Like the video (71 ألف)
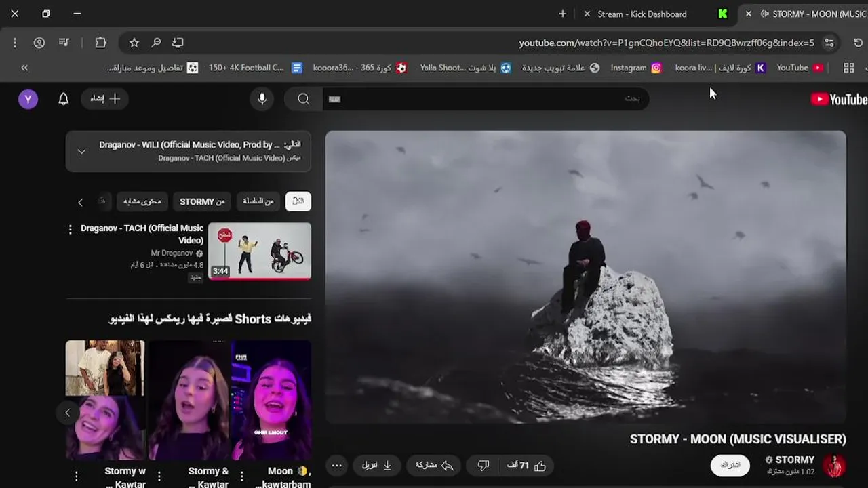868x488 pixels. pos(526,466)
